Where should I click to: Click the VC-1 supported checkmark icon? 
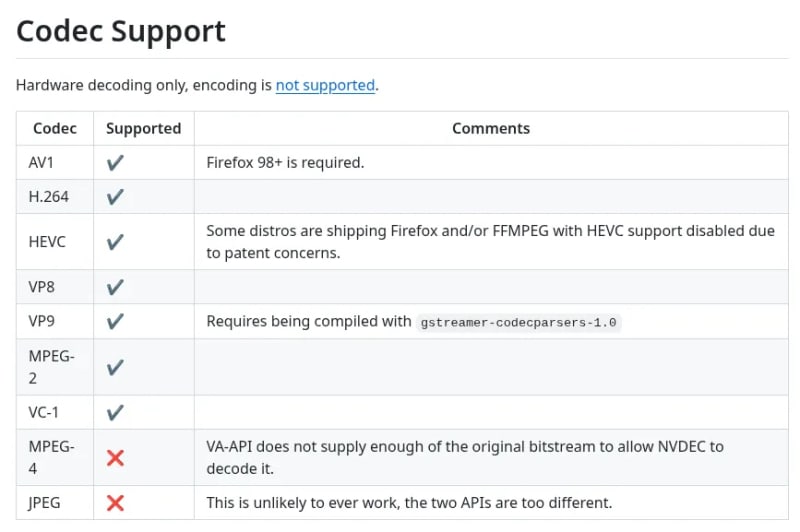pos(115,412)
